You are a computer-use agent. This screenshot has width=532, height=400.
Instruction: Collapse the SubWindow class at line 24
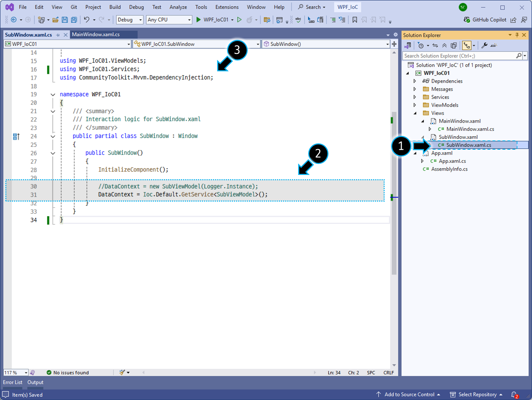click(53, 136)
